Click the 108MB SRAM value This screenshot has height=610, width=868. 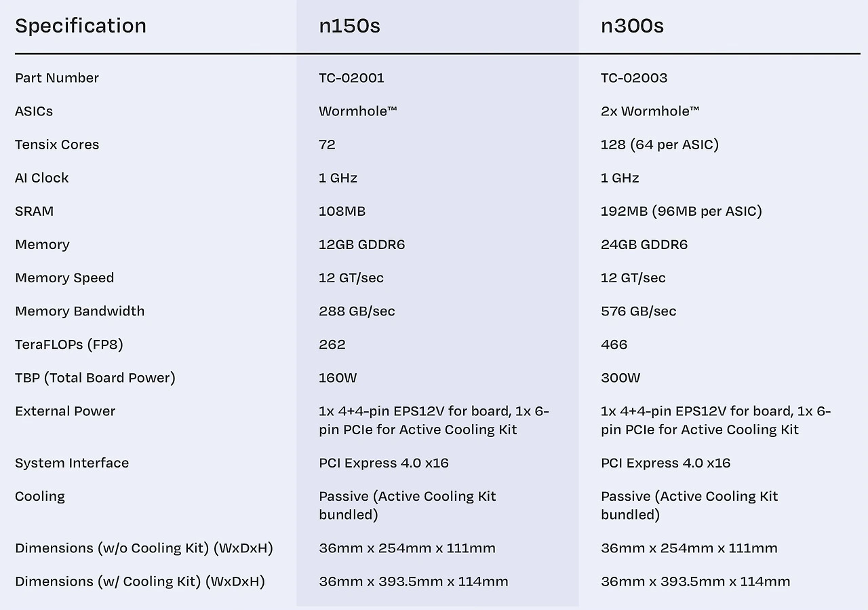(x=342, y=211)
